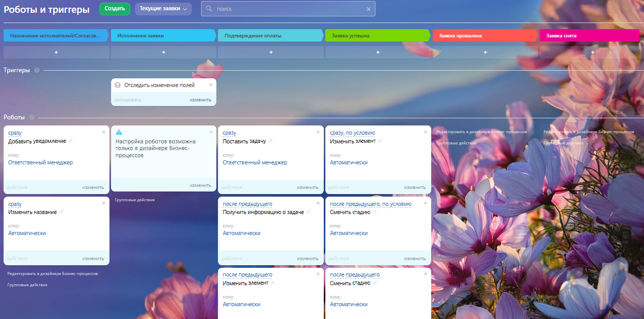
Task: Click the magnifier icon in the search box
Action: click(209, 9)
